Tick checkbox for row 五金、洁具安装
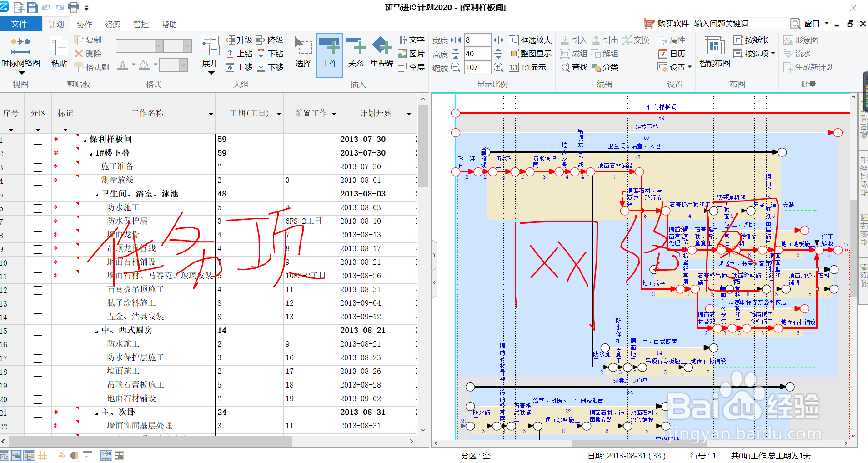Screen dimensions: 868x463 [x=38, y=317]
